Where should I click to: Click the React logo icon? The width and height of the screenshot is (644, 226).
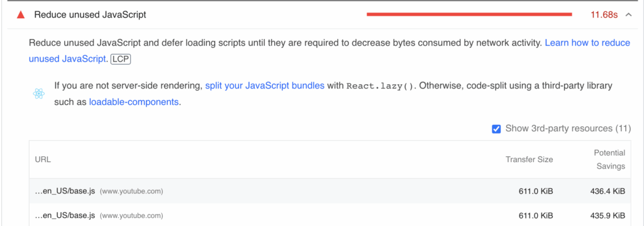pos(38,94)
